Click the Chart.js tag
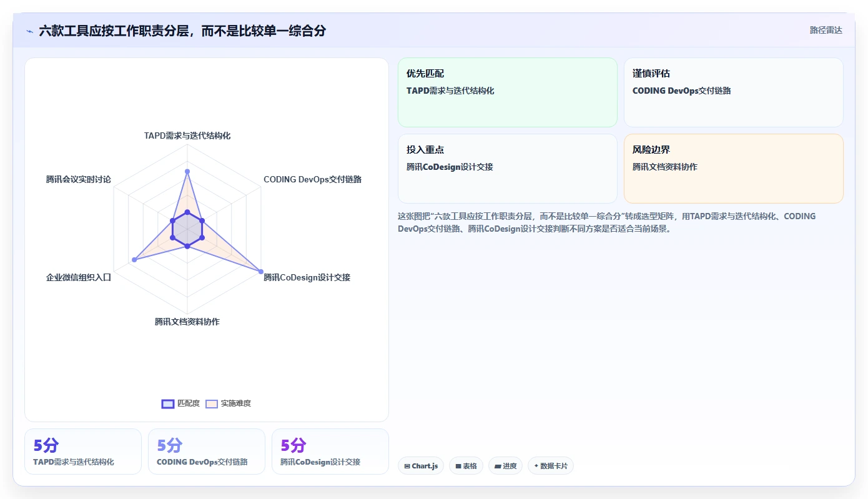This screenshot has height=499, width=868. [421, 466]
